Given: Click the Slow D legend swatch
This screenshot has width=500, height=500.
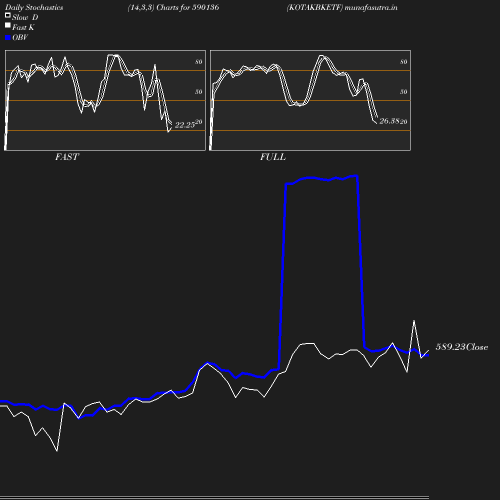Looking at the screenshot, I should point(8,15).
